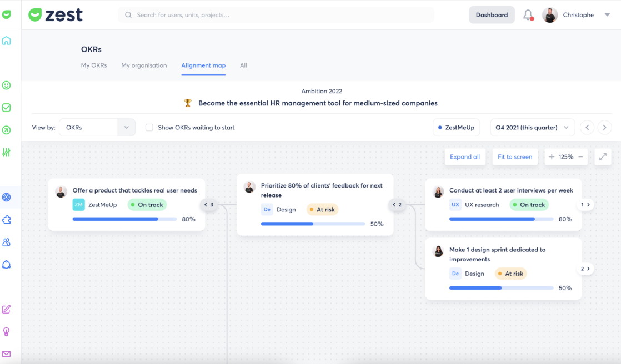Click the notification bell icon
The height and width of the screenshot is (364, 621).
[528, 15]
